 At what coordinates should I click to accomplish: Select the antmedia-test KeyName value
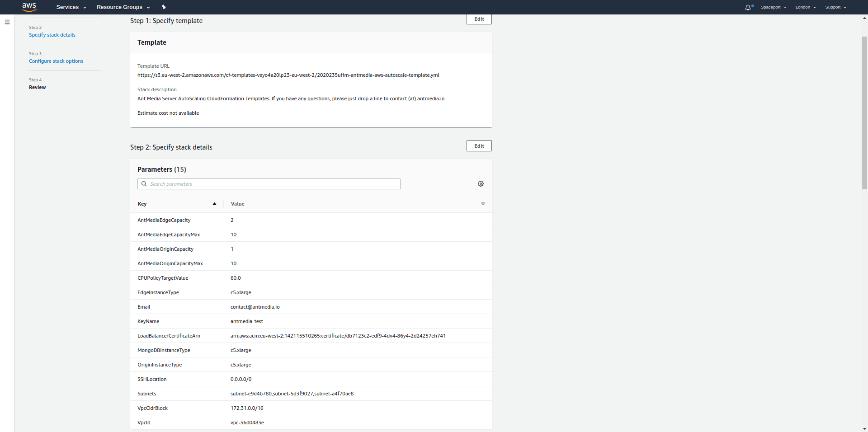247,321
